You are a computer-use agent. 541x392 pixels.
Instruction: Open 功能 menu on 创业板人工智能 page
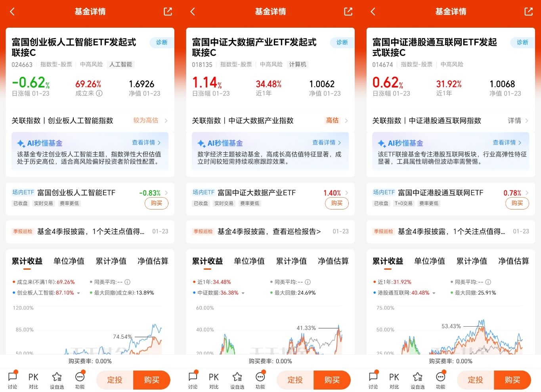pyautogui.click(x=80, y=380)
